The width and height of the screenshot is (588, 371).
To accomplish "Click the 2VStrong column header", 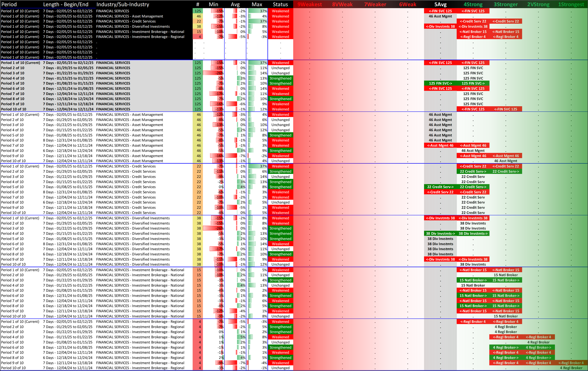I will [538, 4].
